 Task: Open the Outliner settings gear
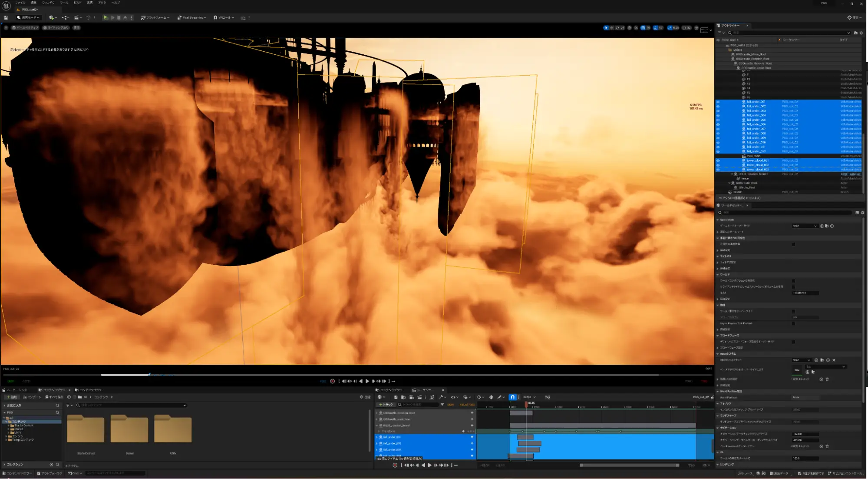pos(861,33)
